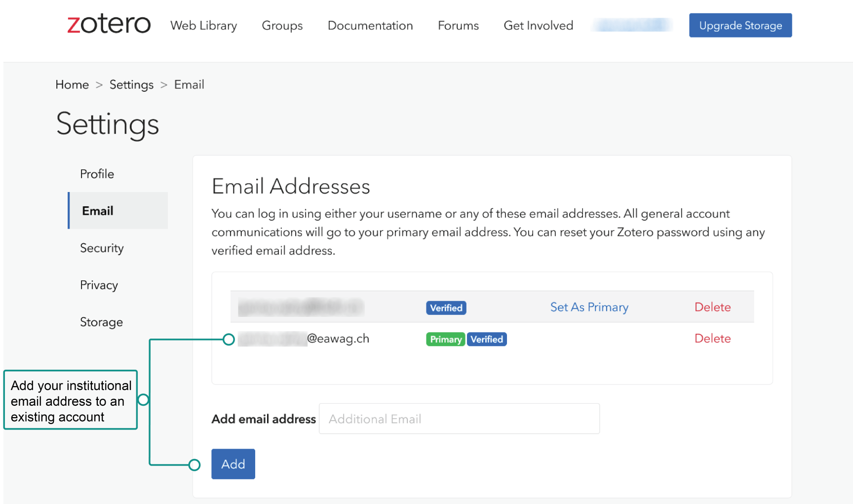Go to Groups in the top navigation
853x504 pixels.
click(x=282, y=26)
